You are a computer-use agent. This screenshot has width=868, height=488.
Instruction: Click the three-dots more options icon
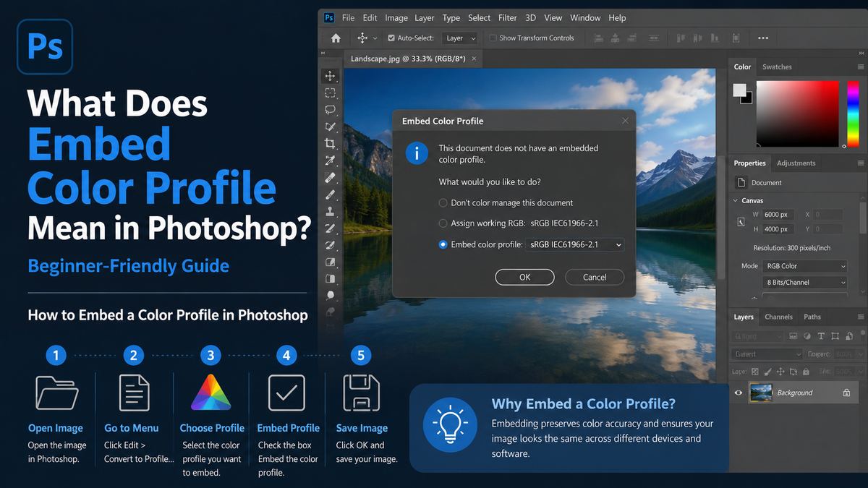[x=763, y=38]
